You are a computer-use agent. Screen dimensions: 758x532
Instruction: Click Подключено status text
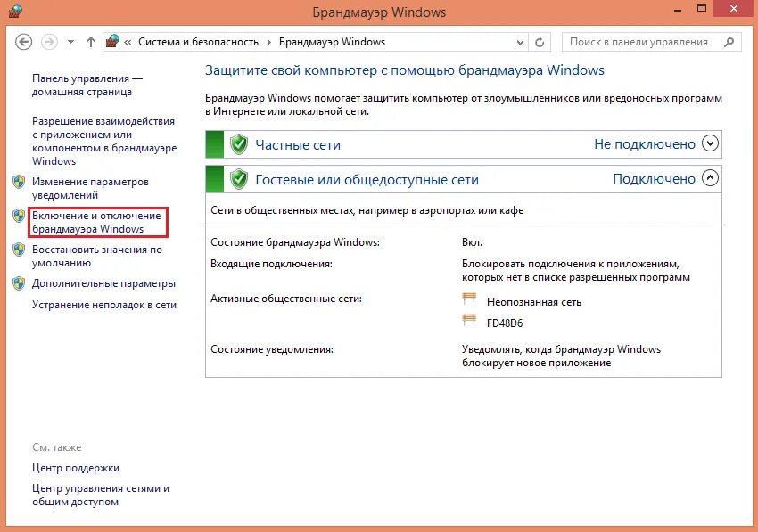pos(654,179)
